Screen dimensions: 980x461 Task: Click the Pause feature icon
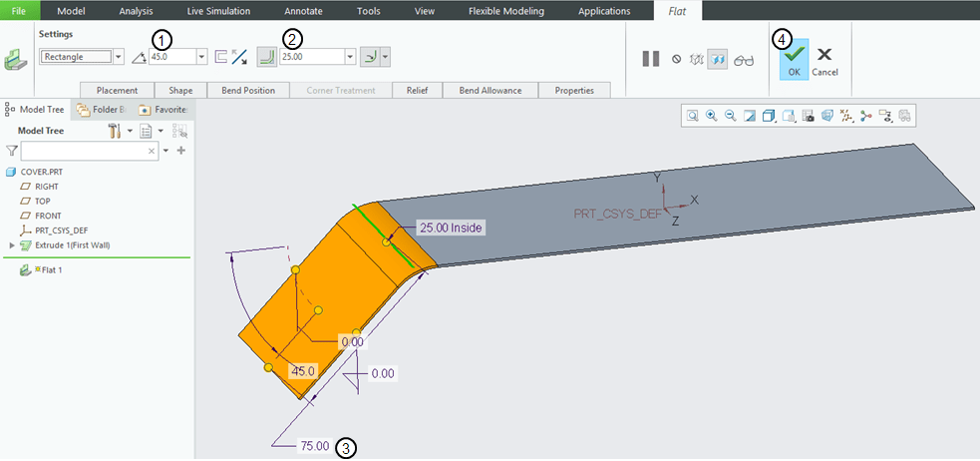tap(650, 59)
